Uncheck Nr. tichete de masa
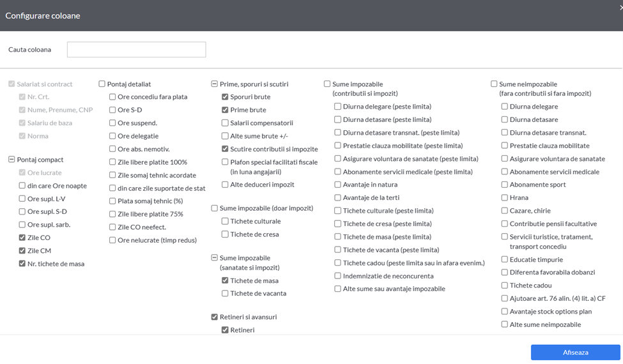 click(x=22, y=264)
